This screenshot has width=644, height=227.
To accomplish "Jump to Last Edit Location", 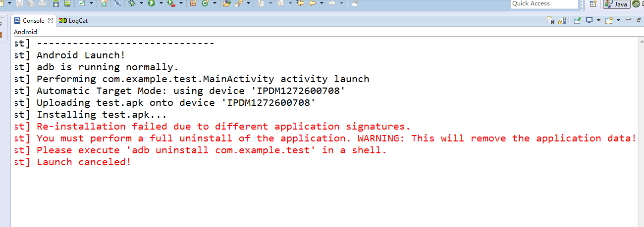I will [300, 3].
